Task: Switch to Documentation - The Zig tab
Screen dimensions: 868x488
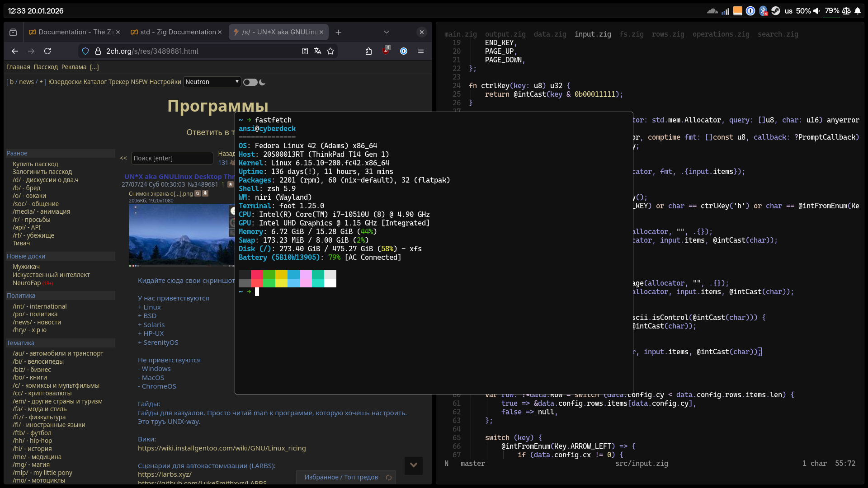Action: 75,32
